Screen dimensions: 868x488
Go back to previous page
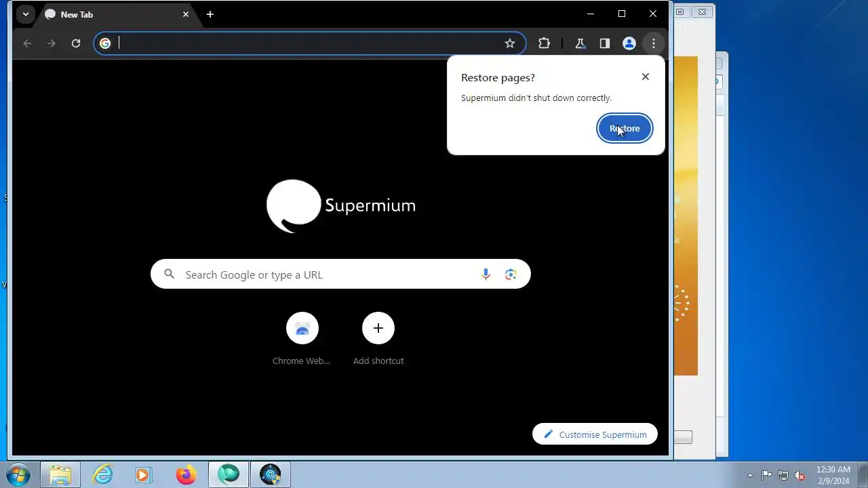pos(27,43)
